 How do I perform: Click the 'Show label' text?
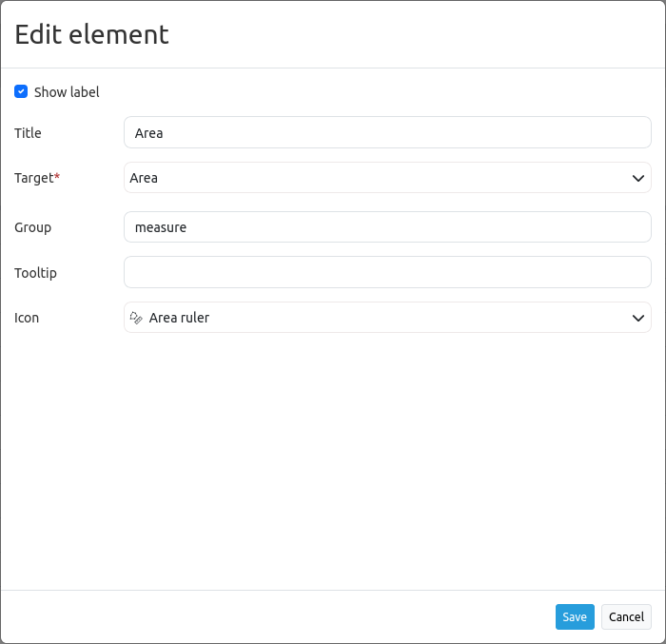(x=67, y=92)
